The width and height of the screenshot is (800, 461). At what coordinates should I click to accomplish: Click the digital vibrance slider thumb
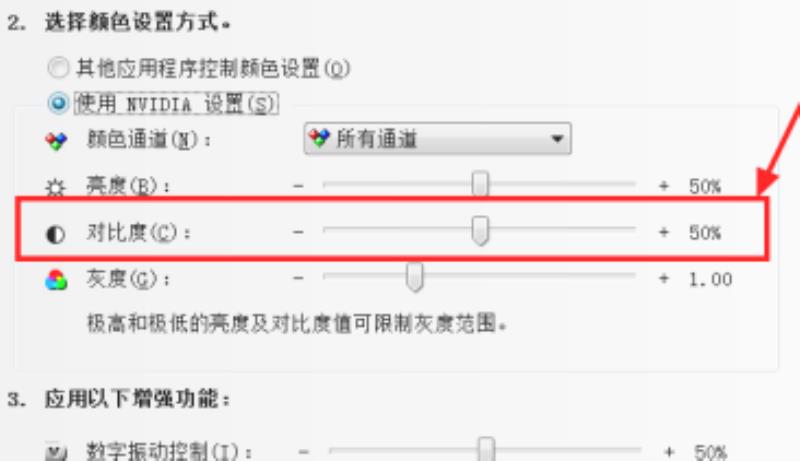486,450
